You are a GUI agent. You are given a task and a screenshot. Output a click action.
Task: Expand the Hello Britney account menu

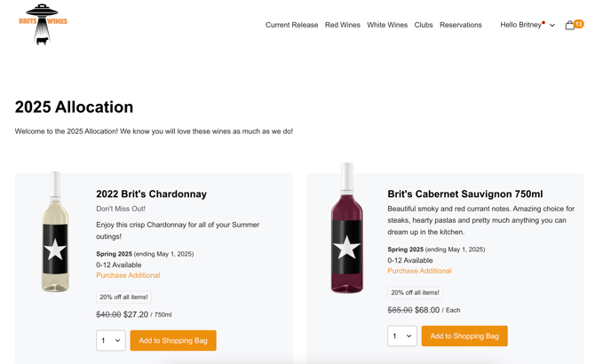(528, 25)
